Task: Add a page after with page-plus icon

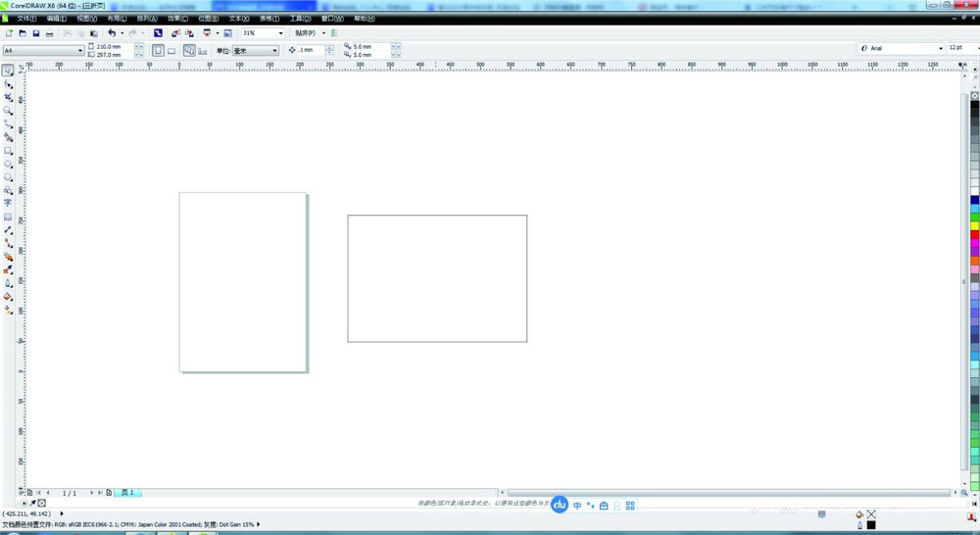Action: click(109, 493)
